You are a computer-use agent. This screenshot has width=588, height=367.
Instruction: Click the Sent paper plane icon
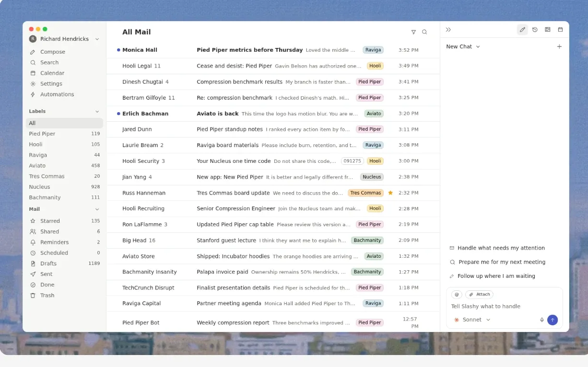click(33, 274)
